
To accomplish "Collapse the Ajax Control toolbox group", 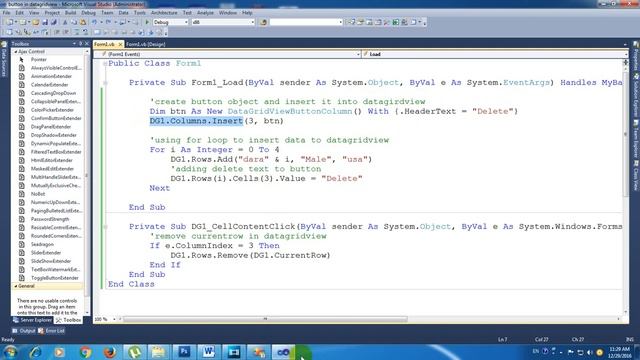I will point(16,51).
